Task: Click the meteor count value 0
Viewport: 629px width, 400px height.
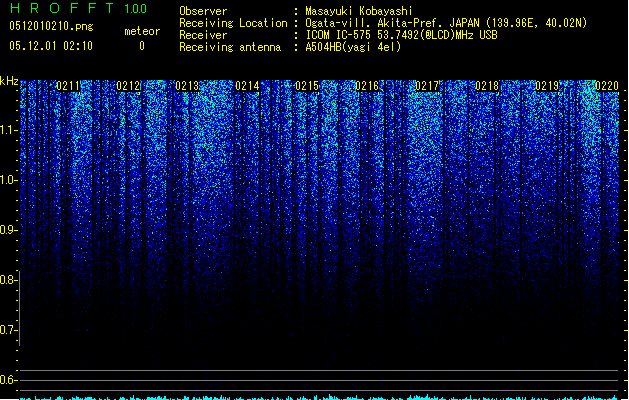Action: pos(142,46)
